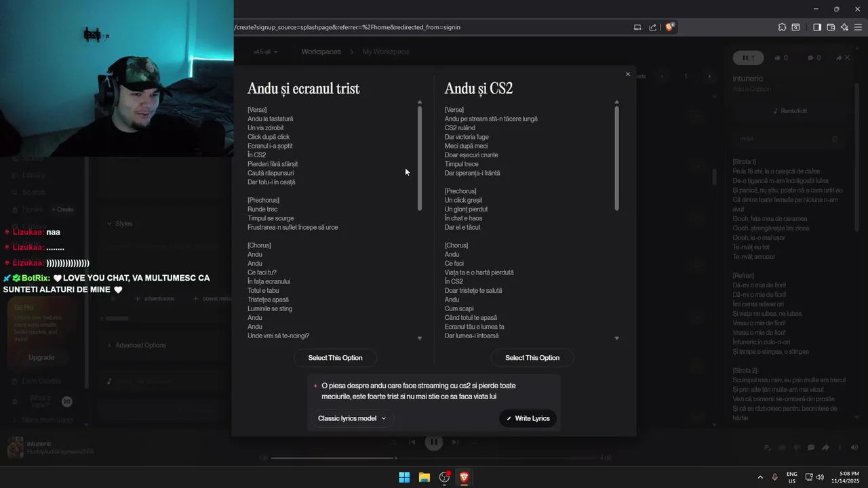Screen dimensions: 868x488
Task: Close the lyrics options dialog
Action: (627, 74)
